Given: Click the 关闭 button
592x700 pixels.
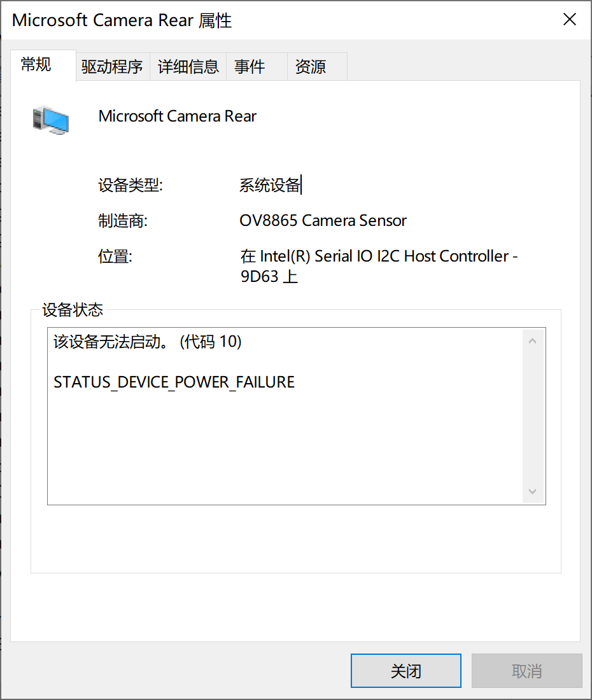Looking at the screenshot, I should point(406,671).
